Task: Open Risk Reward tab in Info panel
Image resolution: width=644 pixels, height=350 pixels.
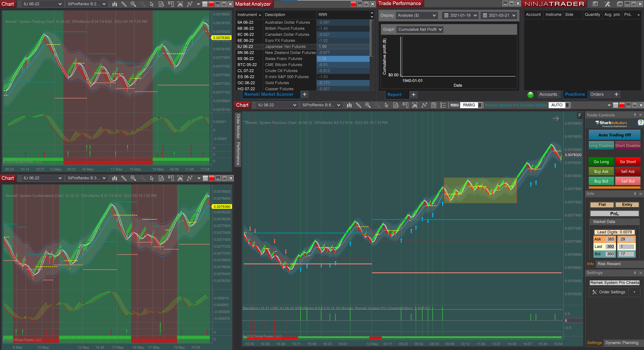Action: pyautogui.click(x=609, y=264)
